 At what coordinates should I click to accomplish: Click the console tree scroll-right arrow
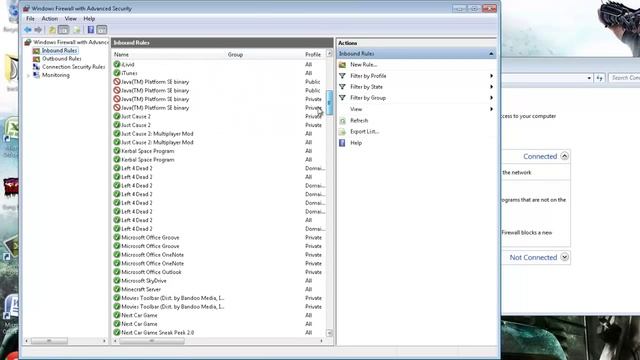click(104, 341)
